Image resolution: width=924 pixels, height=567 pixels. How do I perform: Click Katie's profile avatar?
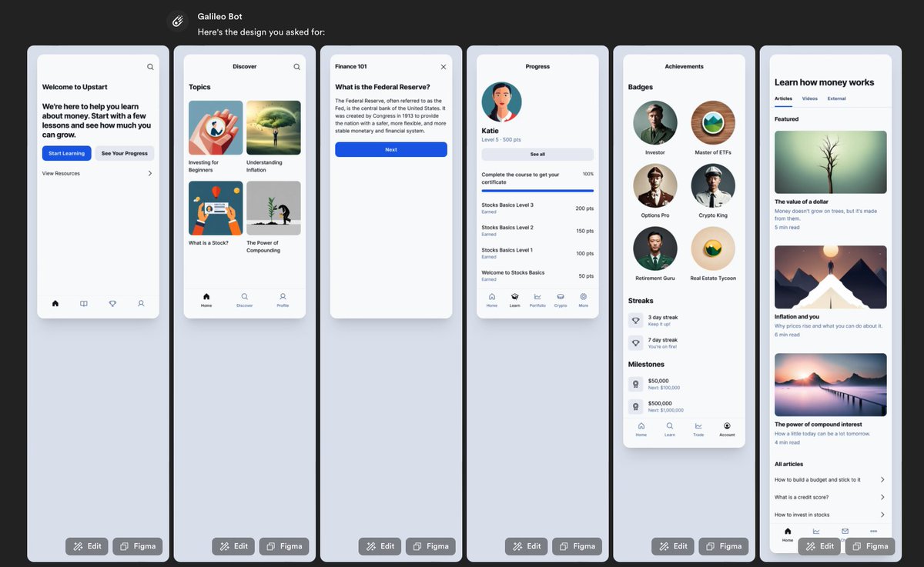[501, 102]
